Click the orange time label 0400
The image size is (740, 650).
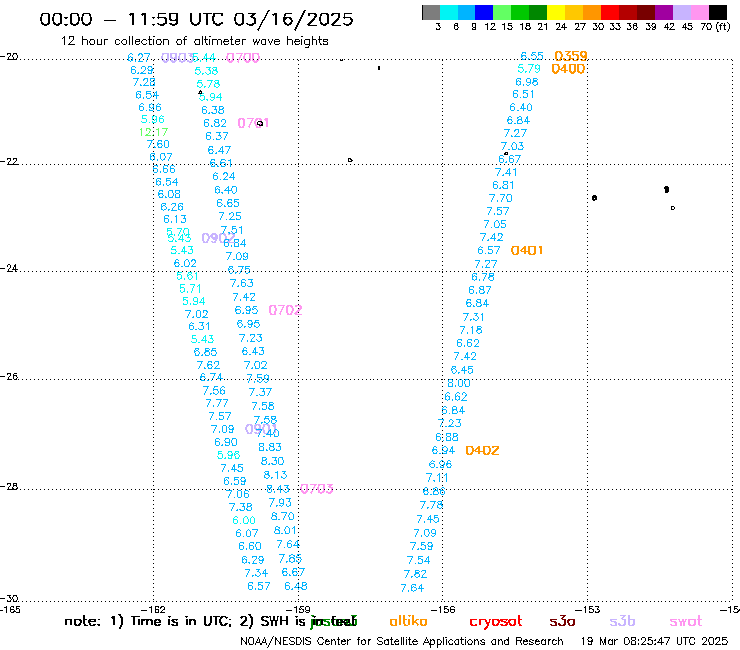[568, 69]
